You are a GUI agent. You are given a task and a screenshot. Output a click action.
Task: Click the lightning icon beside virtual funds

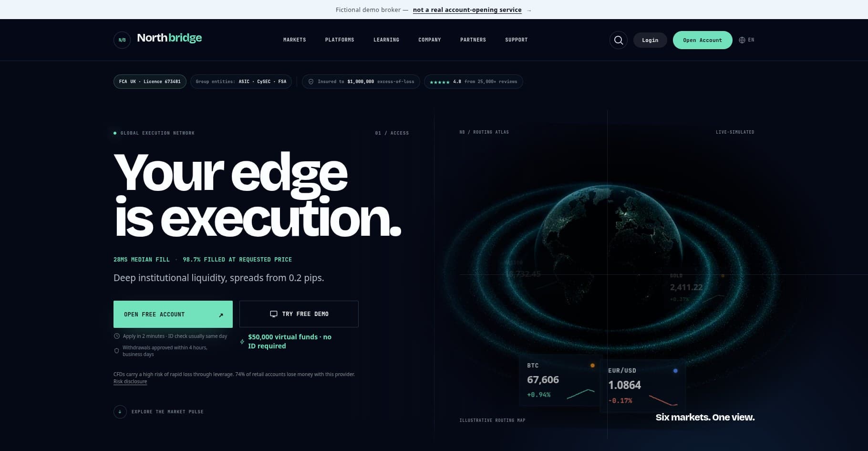point(242,342)
